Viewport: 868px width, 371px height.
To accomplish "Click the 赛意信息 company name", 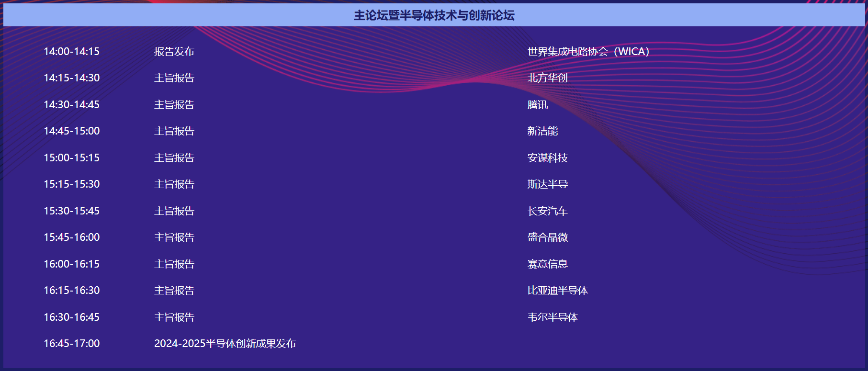I will point(547,264).
